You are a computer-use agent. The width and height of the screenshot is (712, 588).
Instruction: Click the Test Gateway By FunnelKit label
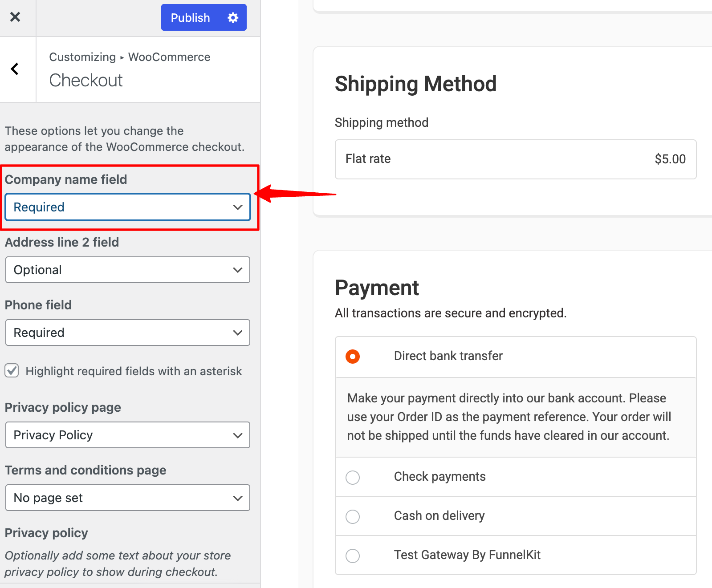coord(467,555)
